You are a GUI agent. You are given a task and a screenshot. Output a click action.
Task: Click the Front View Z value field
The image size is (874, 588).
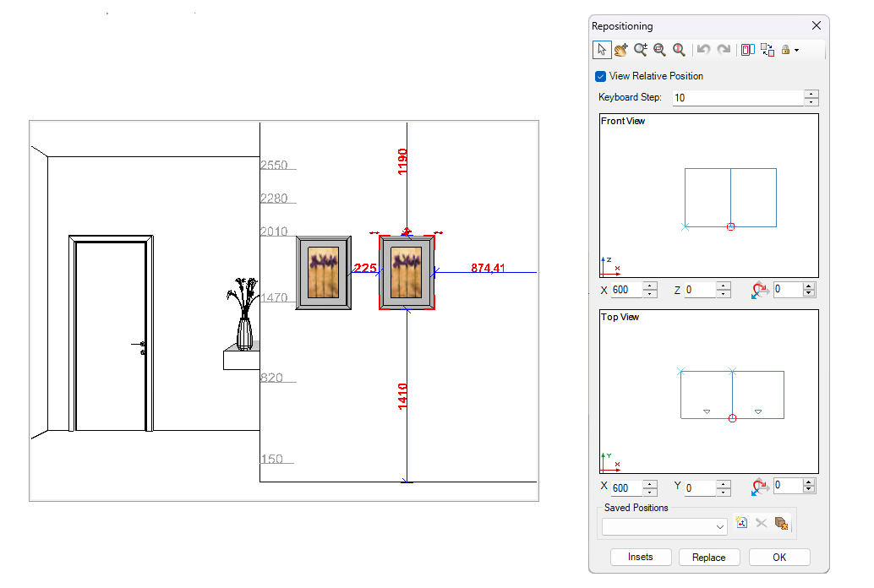700,290
